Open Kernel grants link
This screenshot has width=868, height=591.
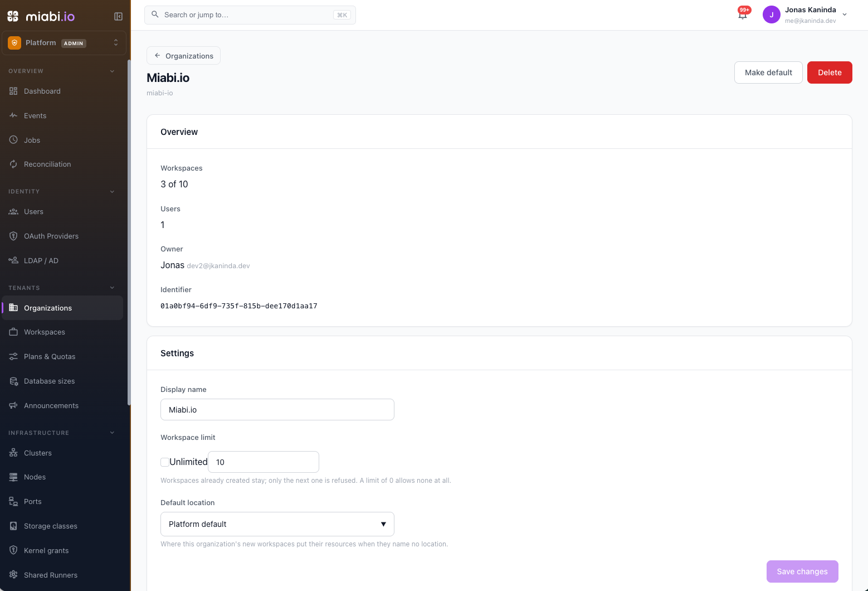coord(62,550)
